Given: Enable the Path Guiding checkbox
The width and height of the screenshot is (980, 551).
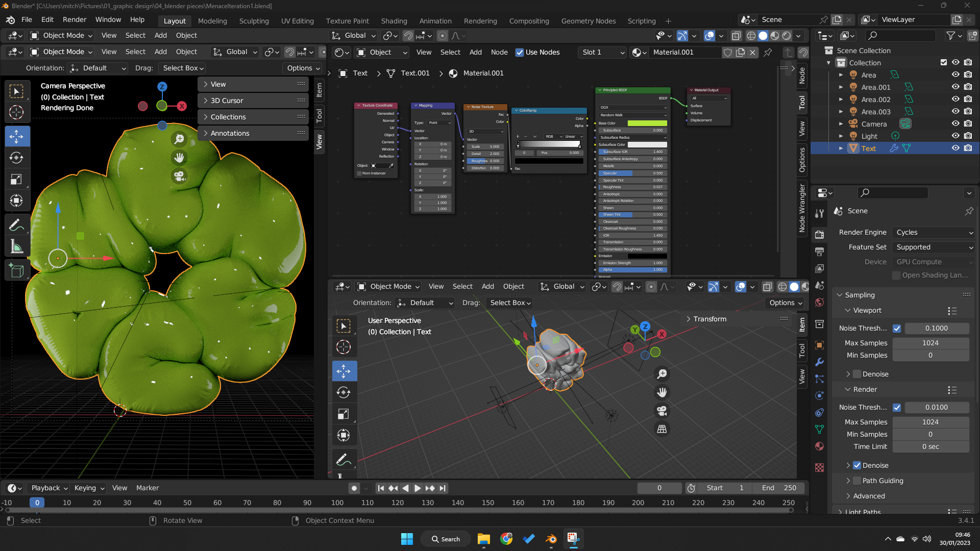Looking at the screenshot, I should (856, 481).
